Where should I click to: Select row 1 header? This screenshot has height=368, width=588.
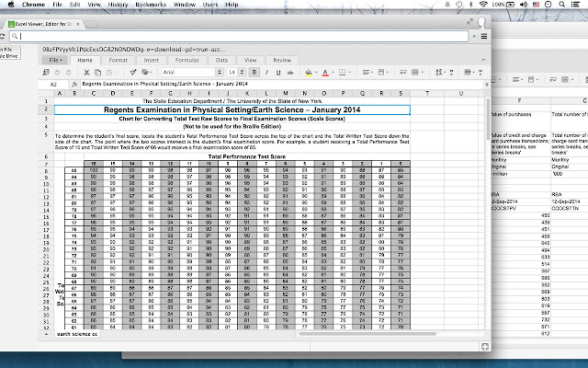[46, 101]
